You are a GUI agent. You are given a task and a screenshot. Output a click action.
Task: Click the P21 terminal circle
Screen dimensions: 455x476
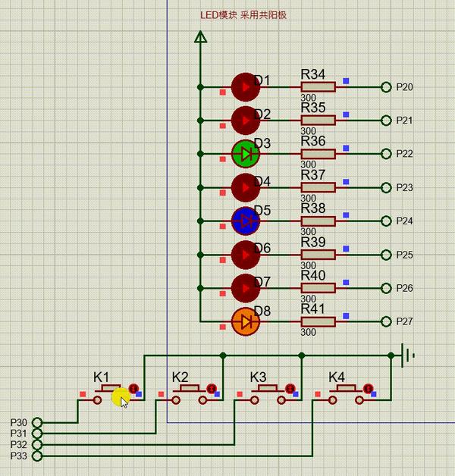coord(386,121)
